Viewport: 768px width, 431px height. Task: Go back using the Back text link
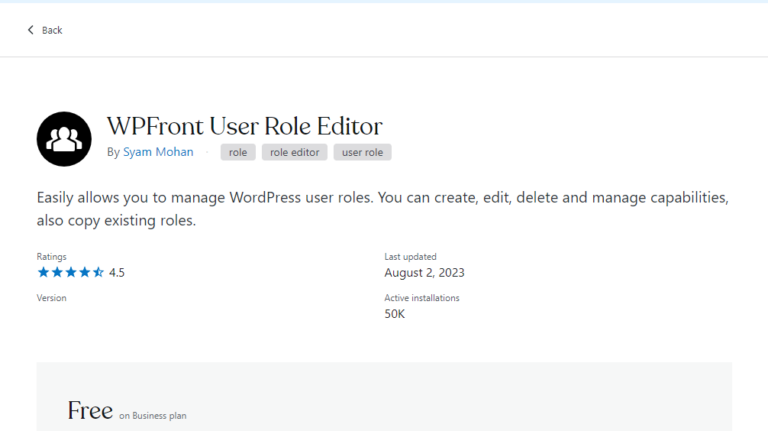pyautogui.click(x=52, y=30)
